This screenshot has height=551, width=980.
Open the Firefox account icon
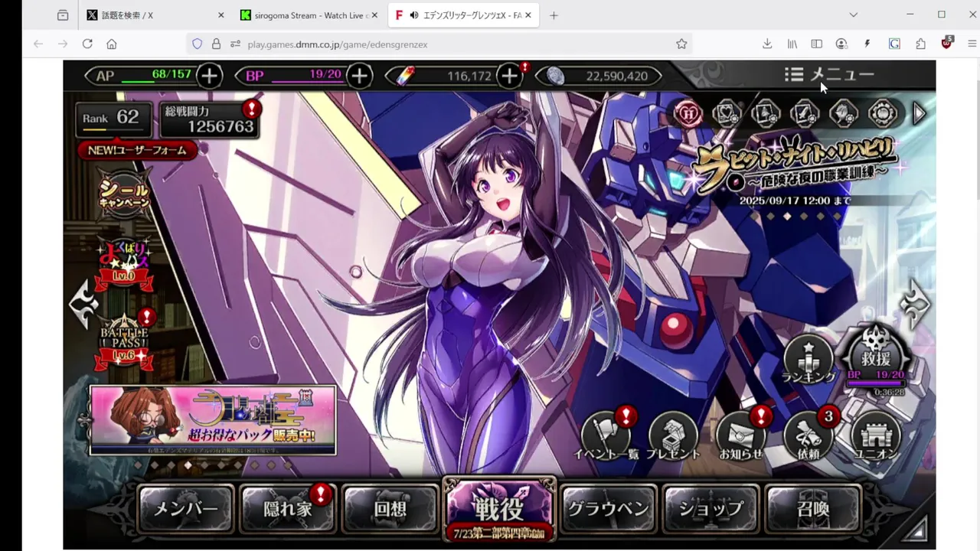pyautogui.click(x=842, y=44)
